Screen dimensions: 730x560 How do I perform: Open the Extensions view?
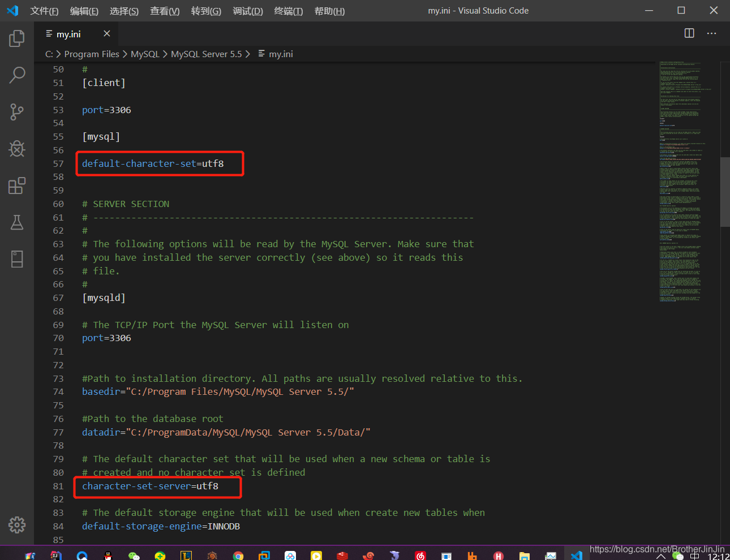coord(17,186)
